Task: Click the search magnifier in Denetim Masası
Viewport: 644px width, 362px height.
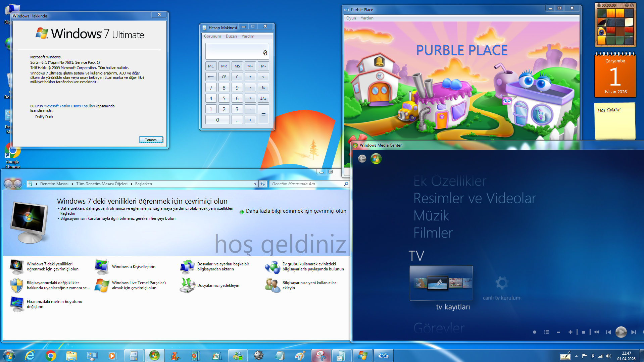Action: coord(346,184)
